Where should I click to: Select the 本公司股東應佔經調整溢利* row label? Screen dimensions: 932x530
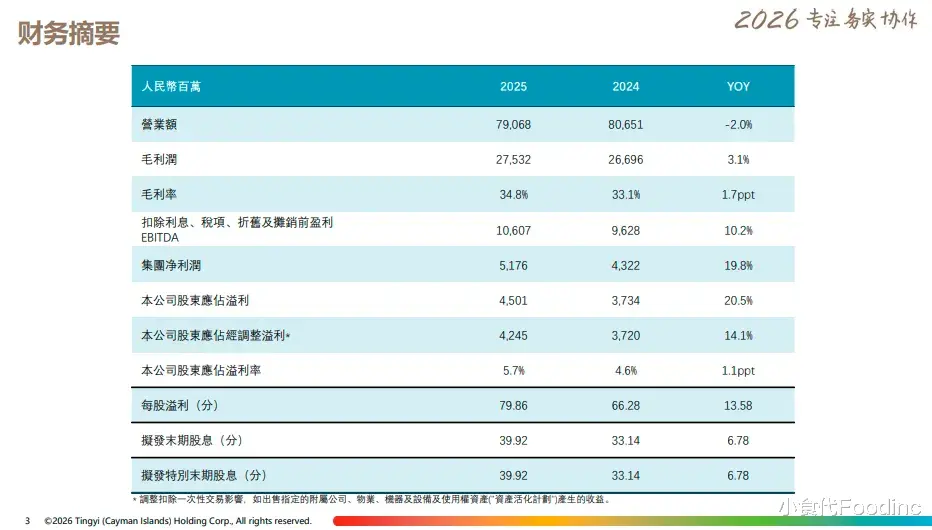click(x=216, y=336)
